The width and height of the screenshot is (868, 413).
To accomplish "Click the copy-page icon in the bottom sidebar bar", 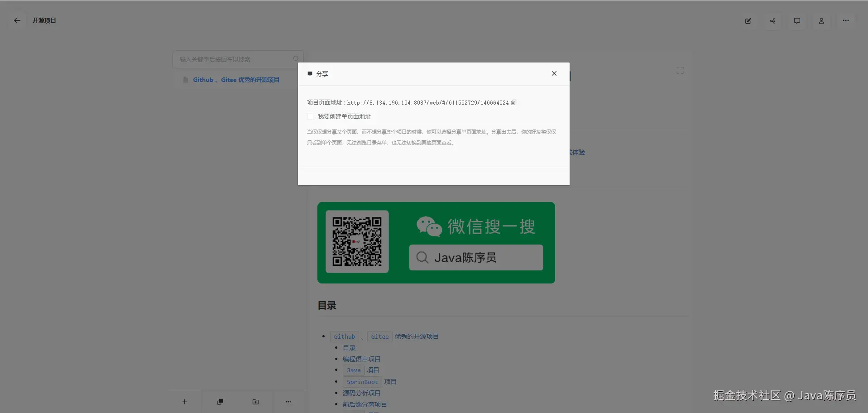I will (x=220, y=402).
